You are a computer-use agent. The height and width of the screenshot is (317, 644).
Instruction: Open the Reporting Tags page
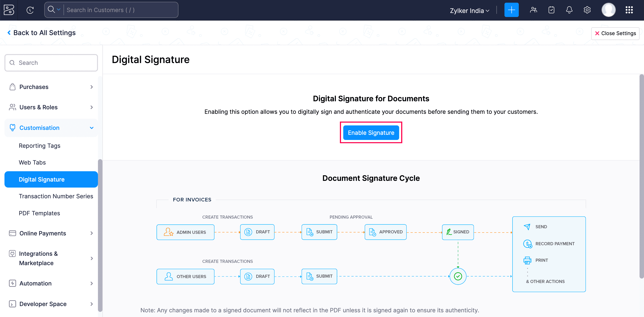[x=40, y=146]
